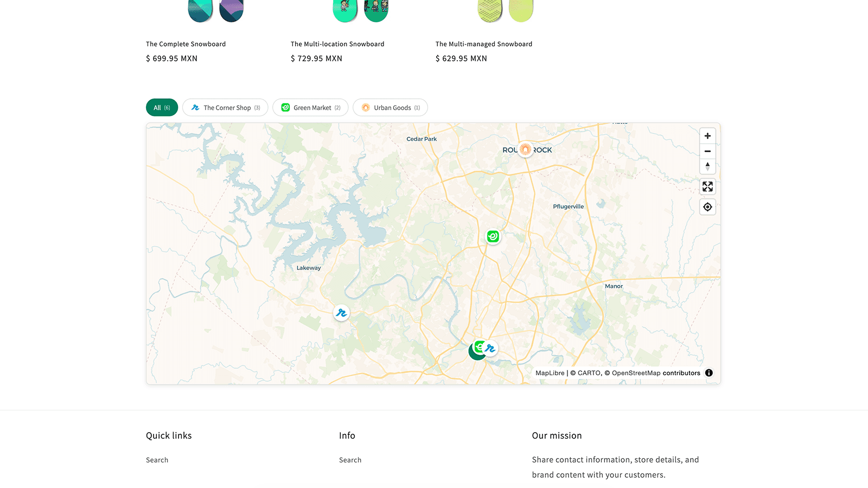Reset map bearing with compass button

707,166
